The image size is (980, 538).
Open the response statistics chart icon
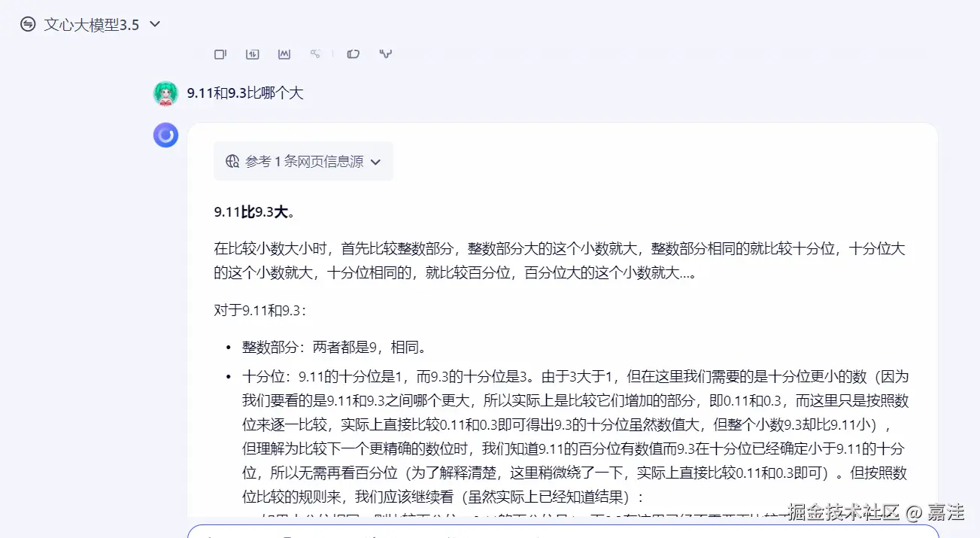tap(284, 53)
